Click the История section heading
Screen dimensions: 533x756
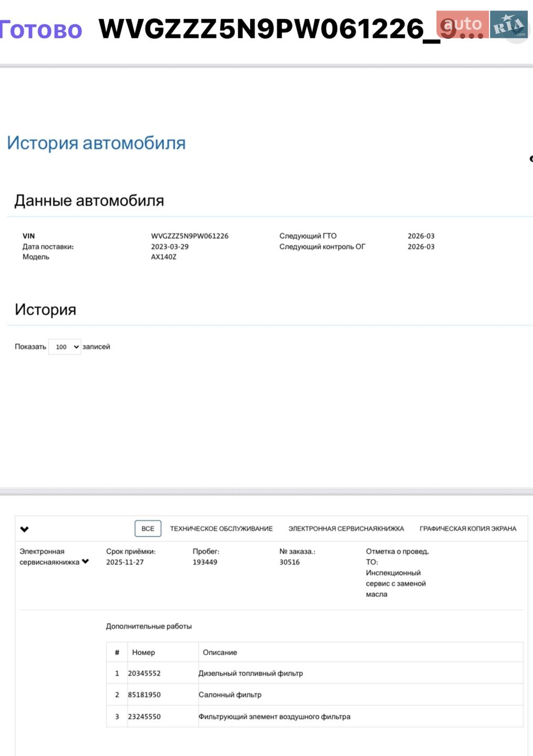click(46, 310)
